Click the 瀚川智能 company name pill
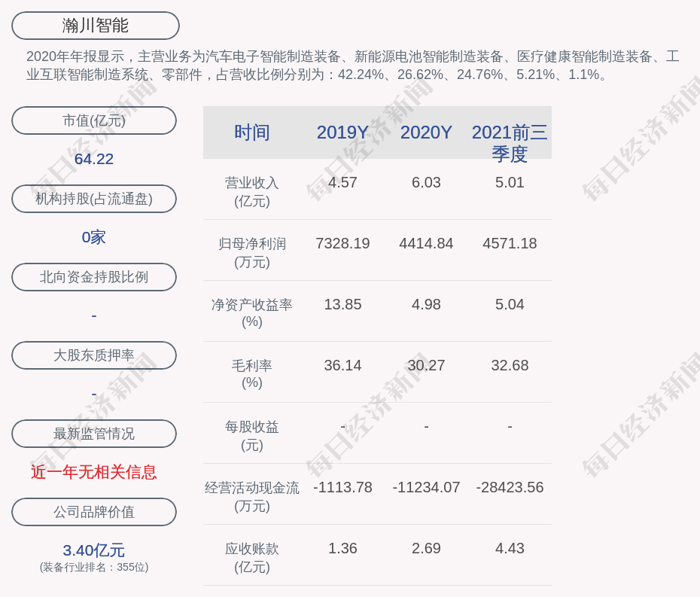 (x=95, y=26)
